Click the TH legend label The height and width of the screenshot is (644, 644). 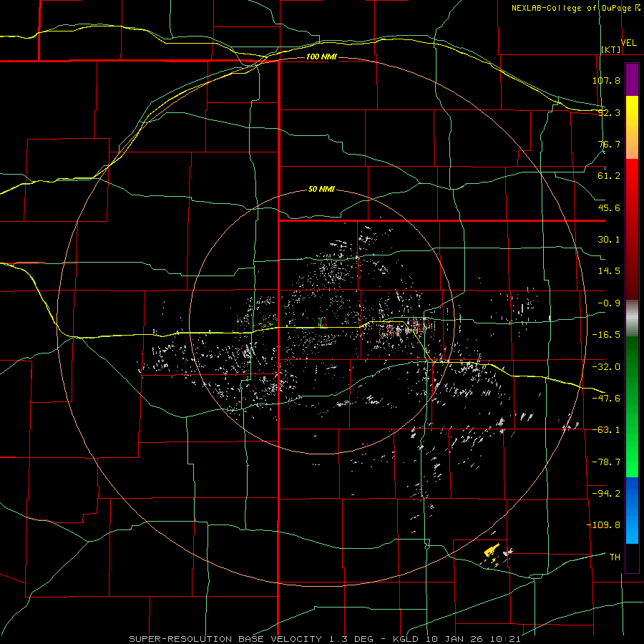click(615, 557)
